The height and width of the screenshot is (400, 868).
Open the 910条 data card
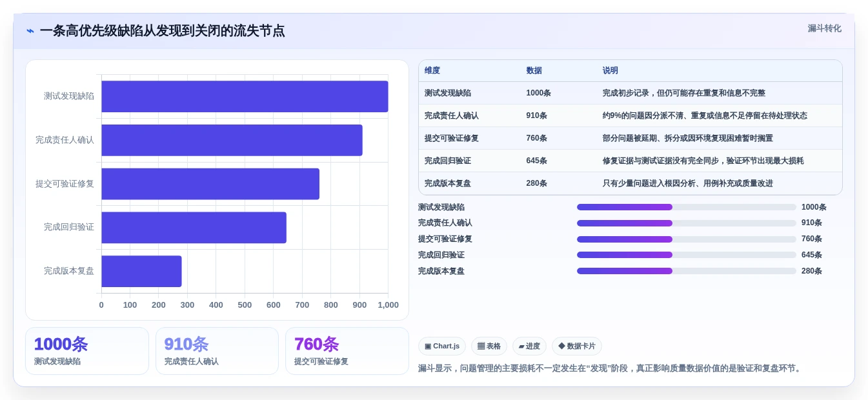click(217, 351)
